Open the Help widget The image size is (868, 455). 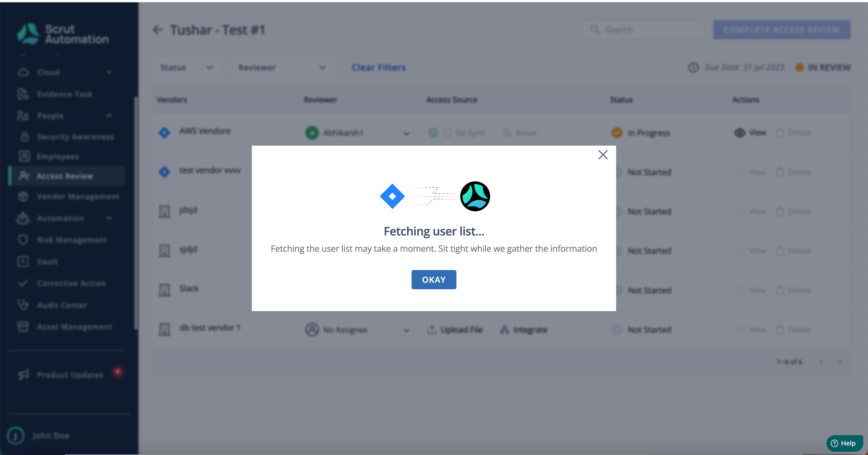click(x=844, y=443)
